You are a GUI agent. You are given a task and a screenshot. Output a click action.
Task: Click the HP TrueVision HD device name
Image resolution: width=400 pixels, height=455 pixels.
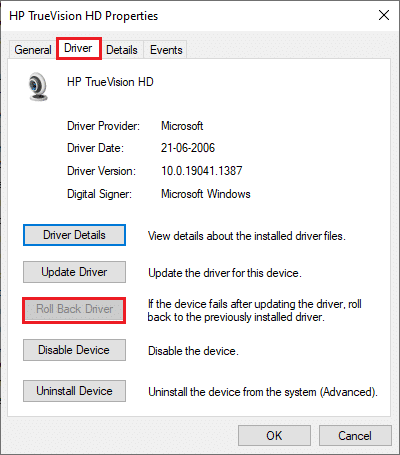tap(110, 82)
